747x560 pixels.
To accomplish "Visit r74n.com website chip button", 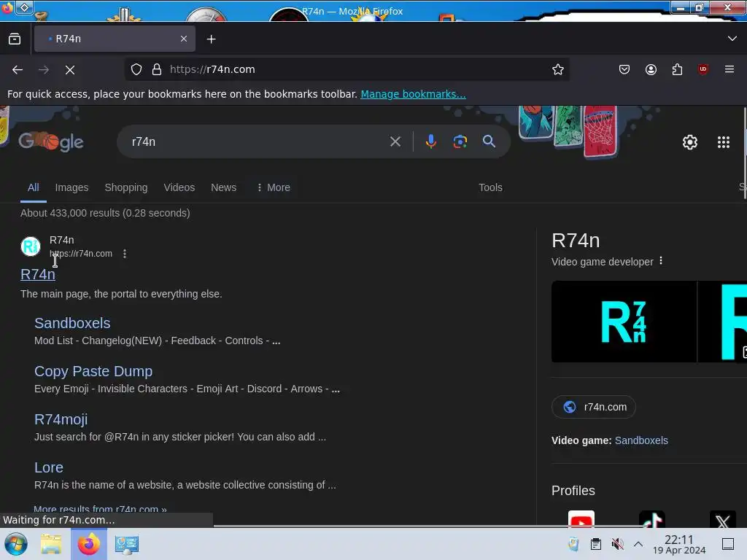I will 594,407.
